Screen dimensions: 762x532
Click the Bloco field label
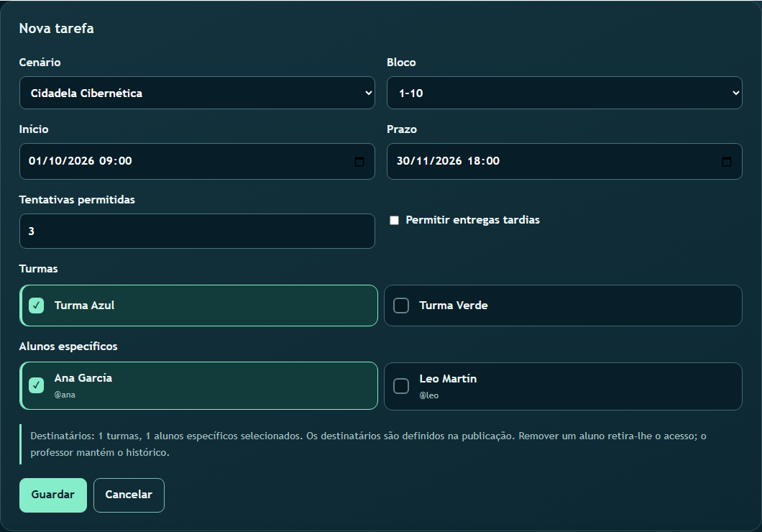click(401, 63)
